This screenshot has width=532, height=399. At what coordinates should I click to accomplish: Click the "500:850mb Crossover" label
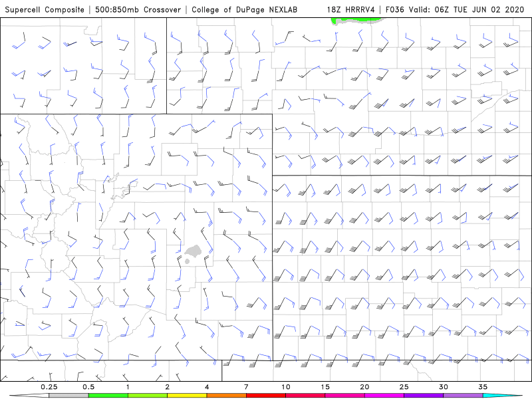point(138,9)
